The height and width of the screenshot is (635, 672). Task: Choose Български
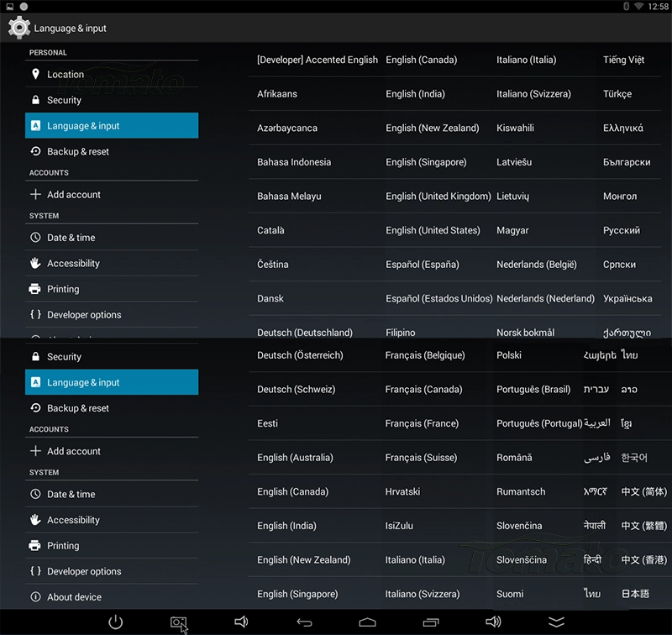627,162
